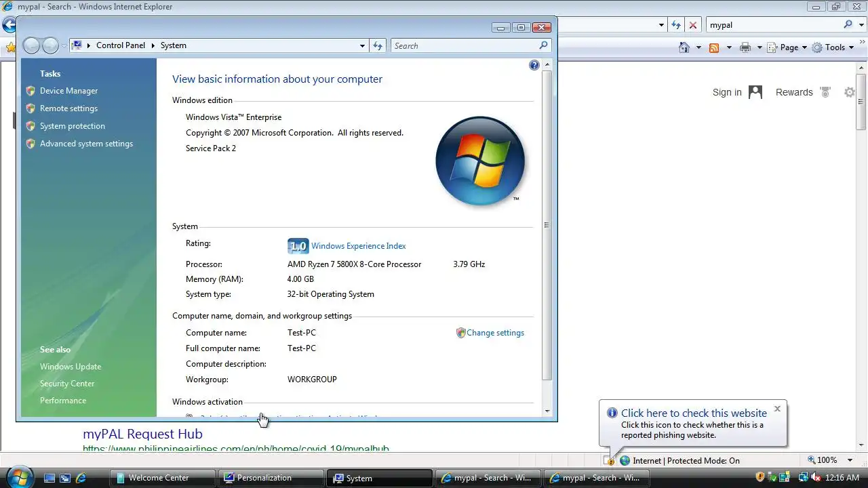Expand the IE address bar dropdown

point(661,25)
